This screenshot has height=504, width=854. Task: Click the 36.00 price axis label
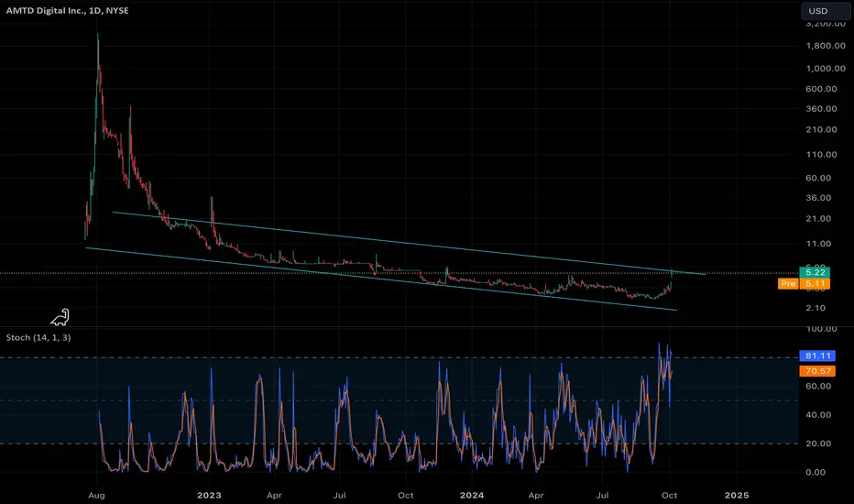(818, 198)
